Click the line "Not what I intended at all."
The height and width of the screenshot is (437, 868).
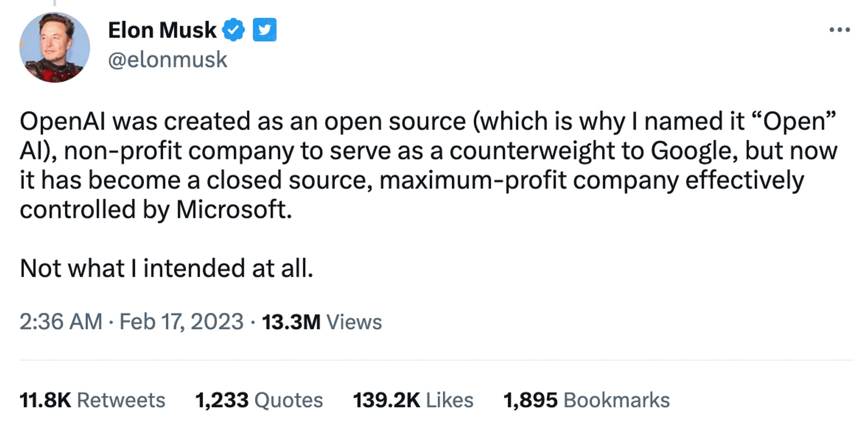pyautogui.click(x=166, y=268)
